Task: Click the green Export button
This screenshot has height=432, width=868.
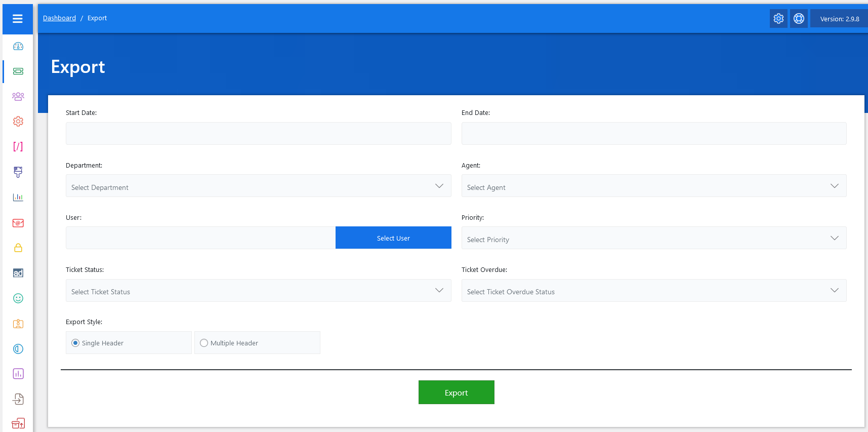Action: coord(456,392)
